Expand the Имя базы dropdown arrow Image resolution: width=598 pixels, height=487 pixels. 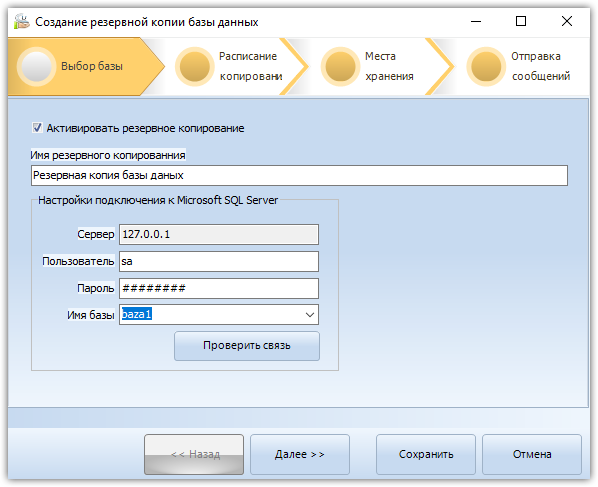click(310, 315)
